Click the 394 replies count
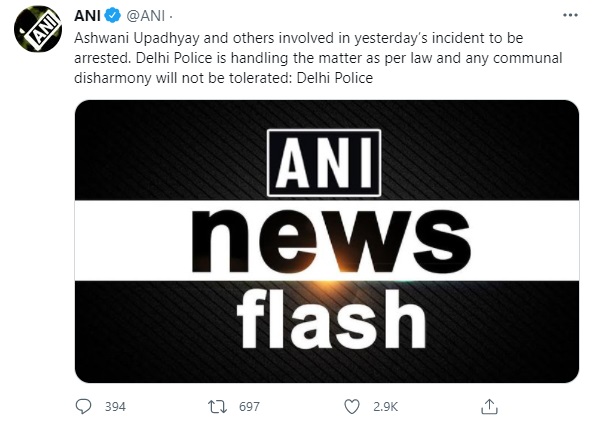593x422 pixels. (115, 407)
